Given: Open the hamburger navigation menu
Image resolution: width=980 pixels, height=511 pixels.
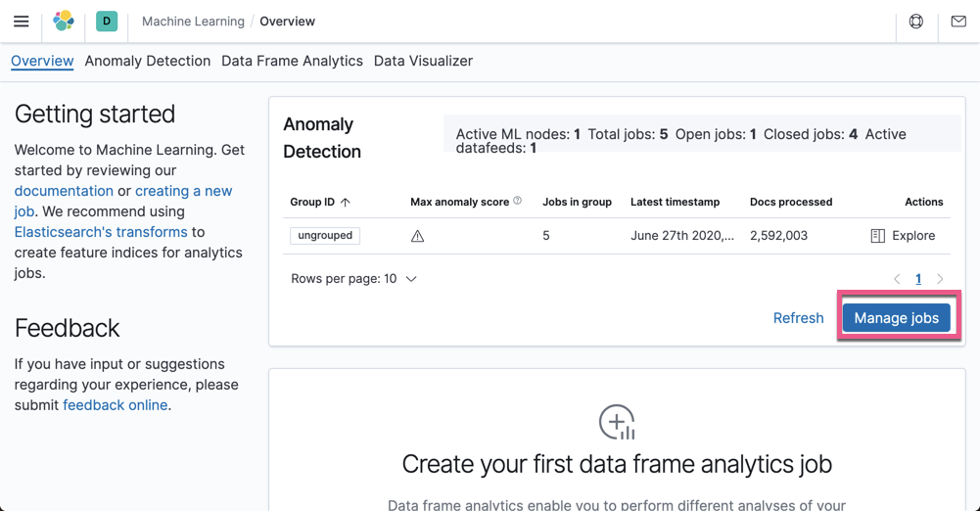Looking at the screenshot, I should point(22,22).
